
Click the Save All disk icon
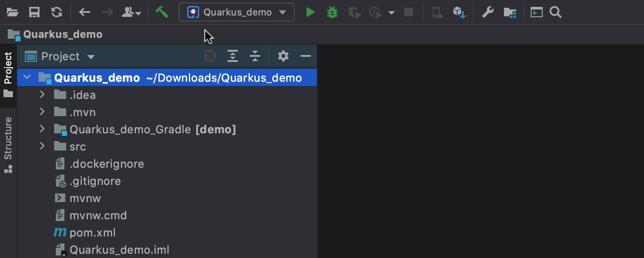click(34, 12)
